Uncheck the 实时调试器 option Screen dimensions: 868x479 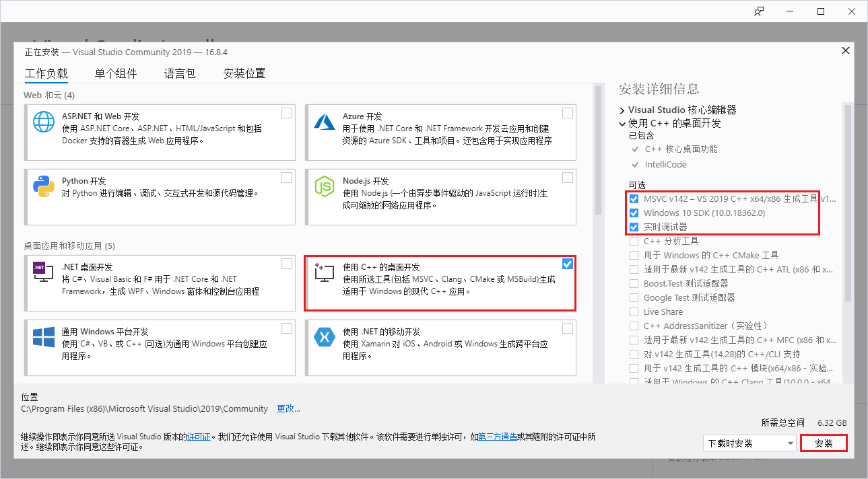(x=634, y=227)
